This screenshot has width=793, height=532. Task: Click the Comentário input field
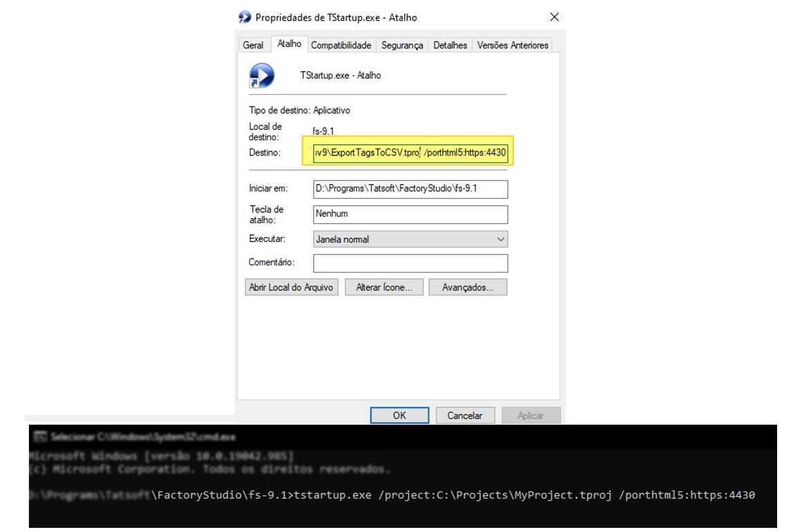pos(410,263)
